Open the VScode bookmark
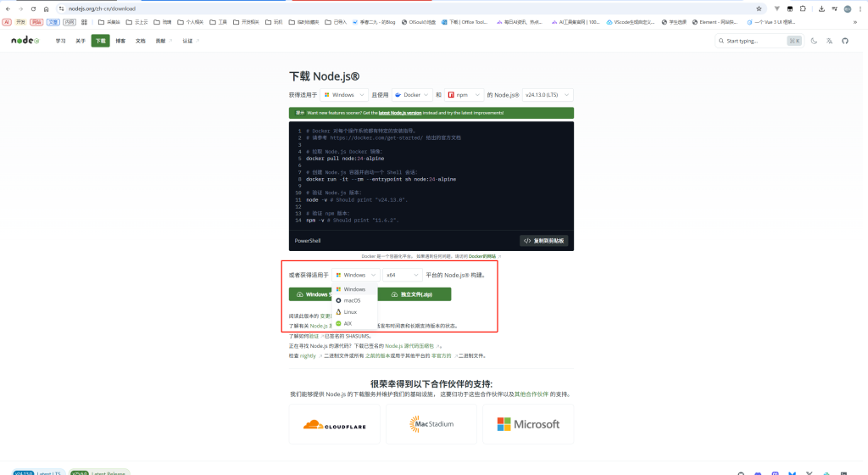The width and height of the screenshot is (868, 475). pos(631,22)
